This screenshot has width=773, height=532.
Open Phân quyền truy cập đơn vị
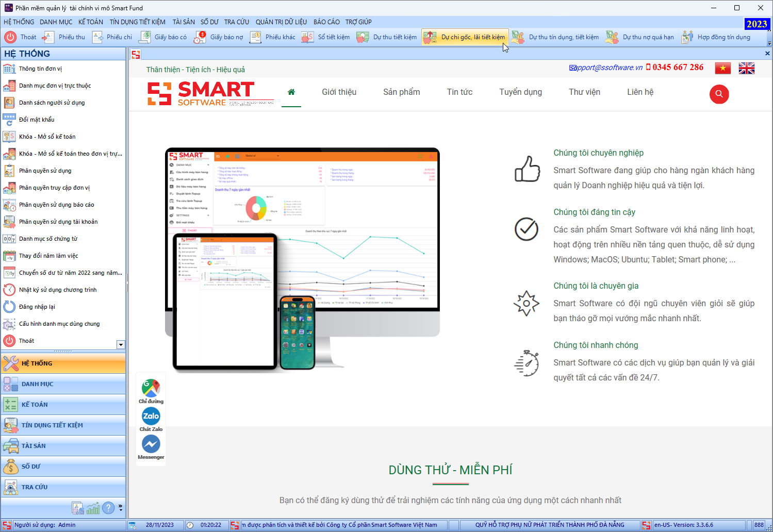click(x=63, y=188)
